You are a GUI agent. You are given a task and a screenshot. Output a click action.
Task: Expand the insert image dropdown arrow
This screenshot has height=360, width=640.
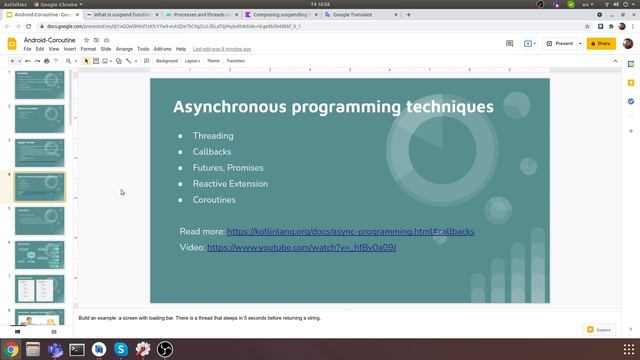(x=111, y=61)
